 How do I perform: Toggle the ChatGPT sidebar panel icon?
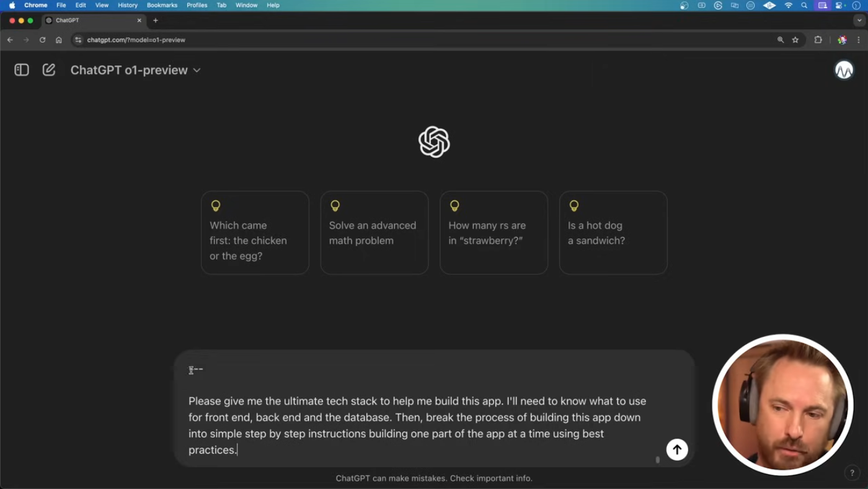click(22, 70)
